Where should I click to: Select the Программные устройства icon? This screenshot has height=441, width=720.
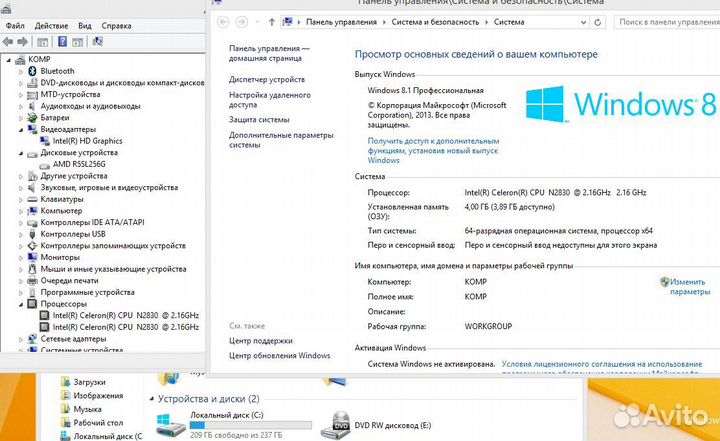coord(32,293)
